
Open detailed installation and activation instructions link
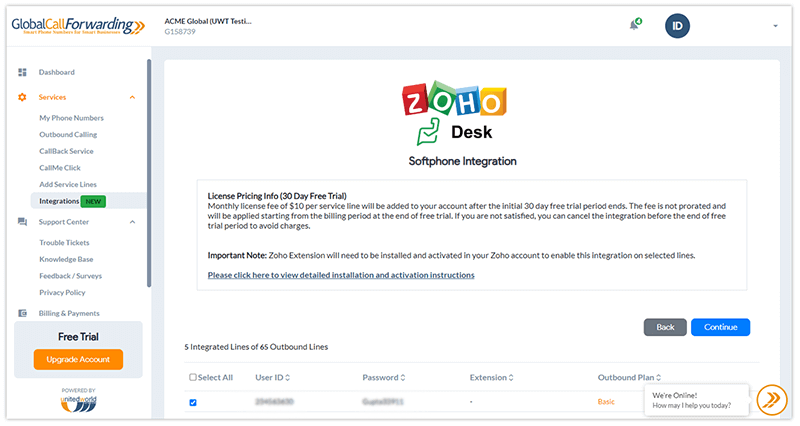pyautogui.click(x=341, y=275)
